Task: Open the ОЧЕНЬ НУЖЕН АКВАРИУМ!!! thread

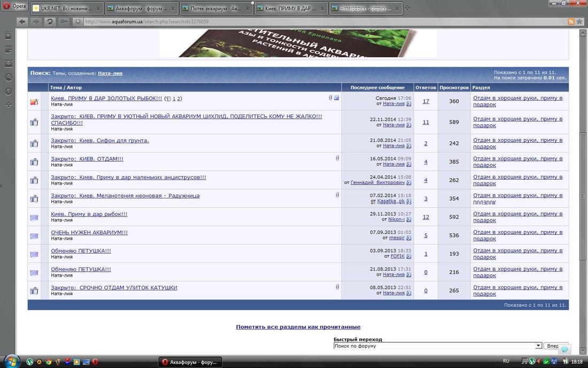Action: tap(89, 233)
